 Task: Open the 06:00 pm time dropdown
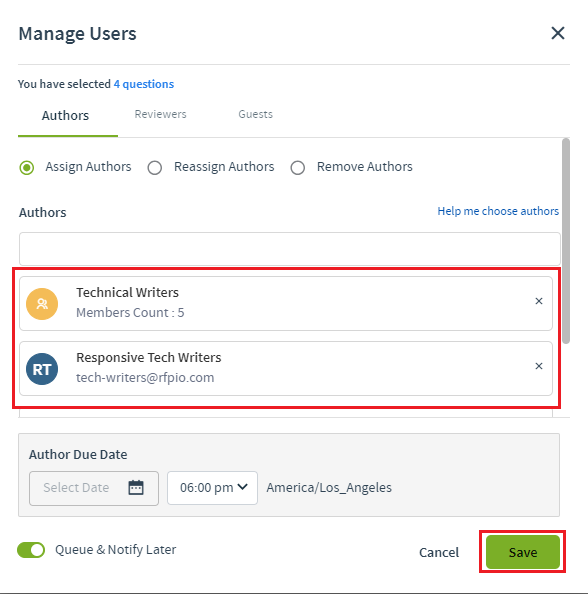click(x=212, y=488)
